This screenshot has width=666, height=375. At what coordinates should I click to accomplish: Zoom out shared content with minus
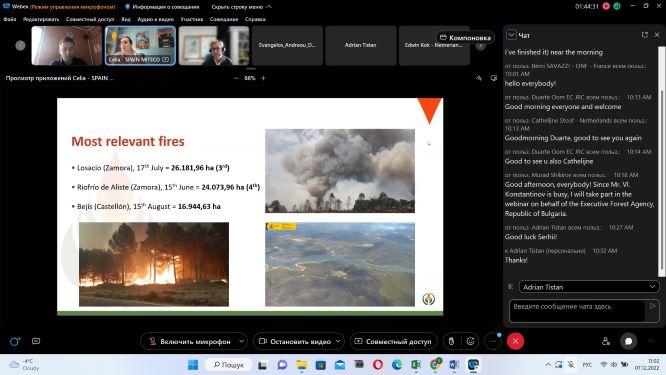pos(236,78)
